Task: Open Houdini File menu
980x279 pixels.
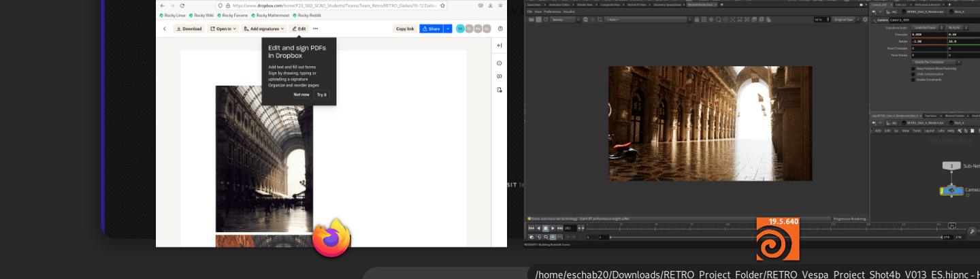Action: pyautogui.click(x=529, y=12)
